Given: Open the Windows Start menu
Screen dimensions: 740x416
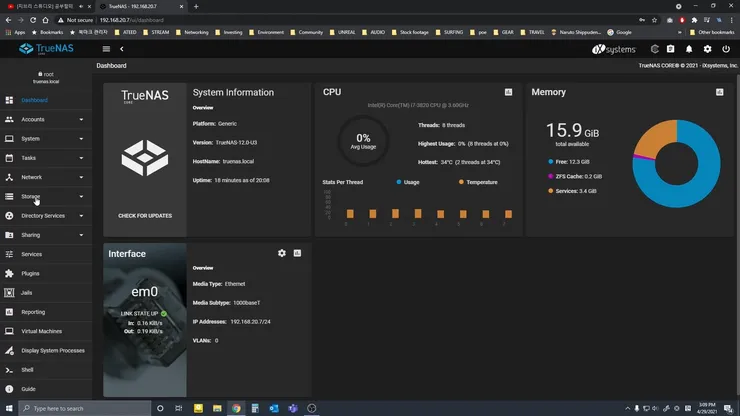Looking at the screenshot, I should (x=9, y=408).
